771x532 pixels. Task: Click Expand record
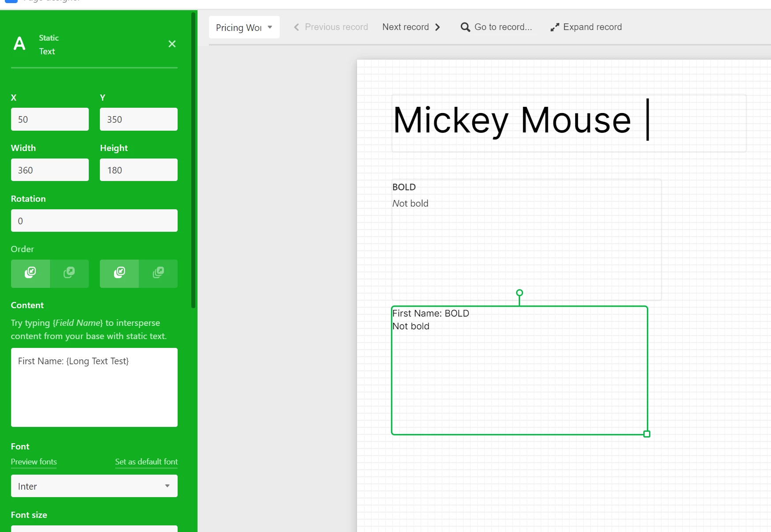click(x=586, y=27)
